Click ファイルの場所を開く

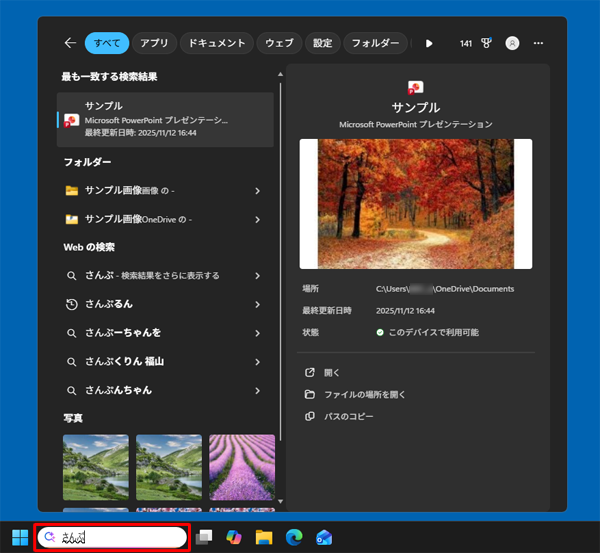[362, 394]
